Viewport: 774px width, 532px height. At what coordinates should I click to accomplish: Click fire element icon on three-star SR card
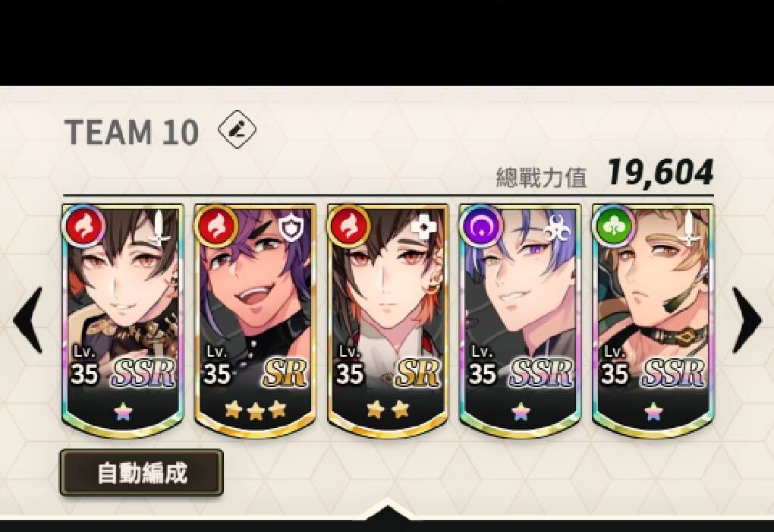tap(216, 227)
